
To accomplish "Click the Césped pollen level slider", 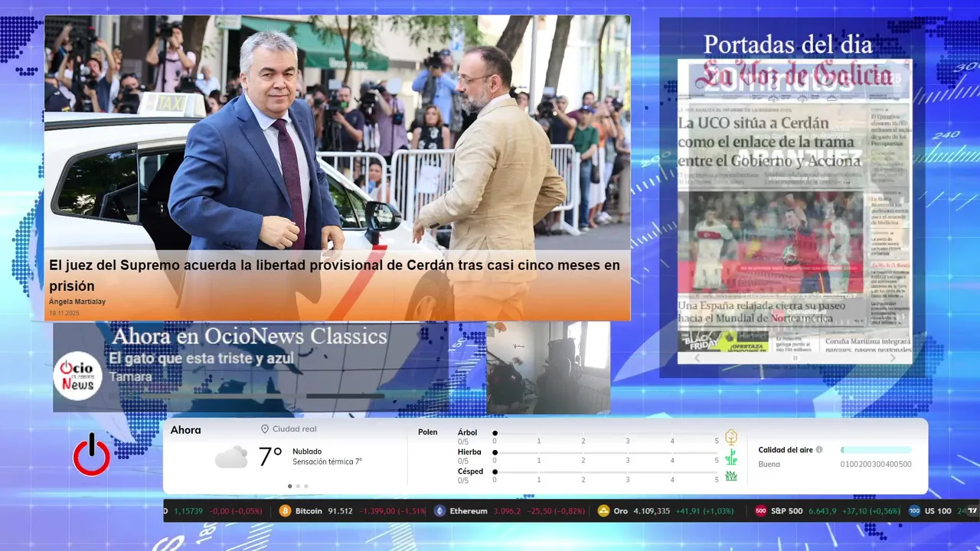I will (x=606, y=472).
